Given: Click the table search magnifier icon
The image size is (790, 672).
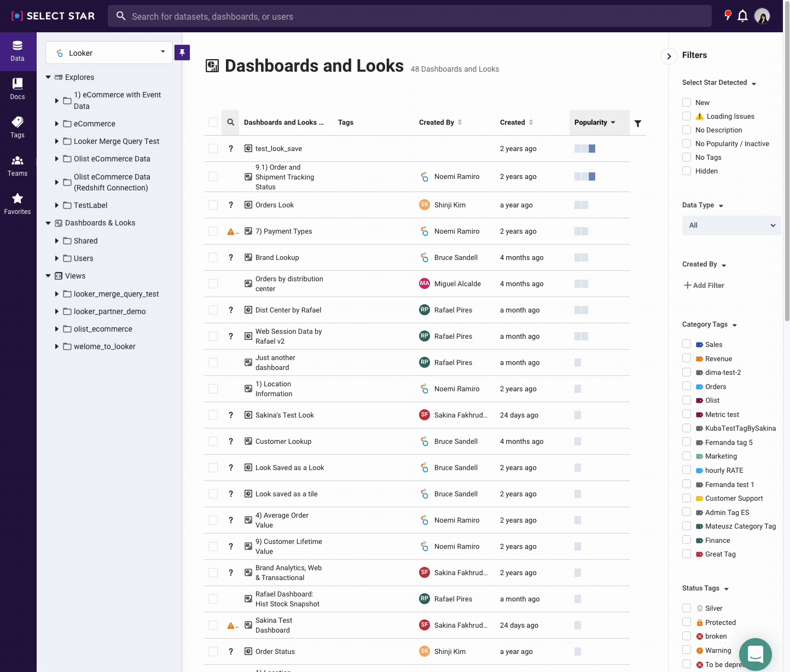Looking at the screenshot, I should pos(231,123).
